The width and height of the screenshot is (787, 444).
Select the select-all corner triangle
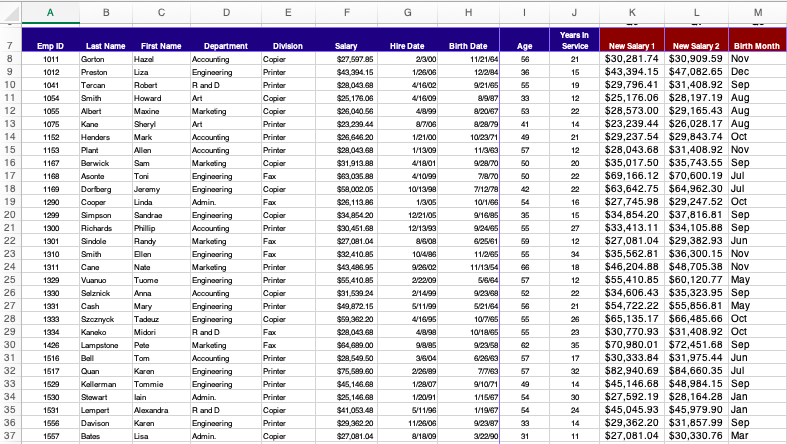tap(11, 13)
